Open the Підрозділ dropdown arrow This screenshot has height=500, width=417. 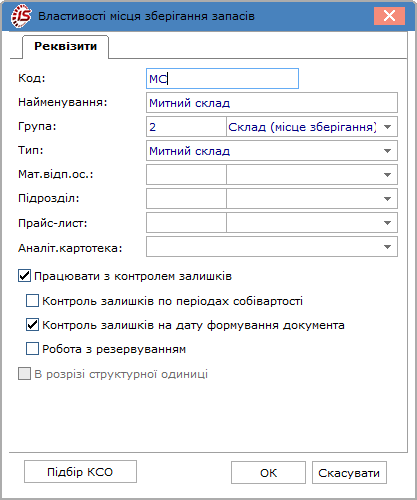(387, 199)
